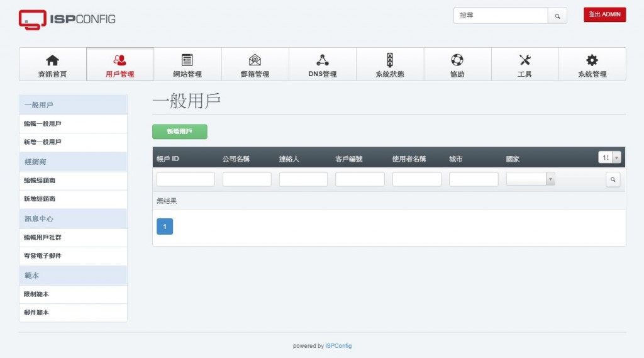
Task: Go to page 1 in pagination
Action: tap(165, 227)
